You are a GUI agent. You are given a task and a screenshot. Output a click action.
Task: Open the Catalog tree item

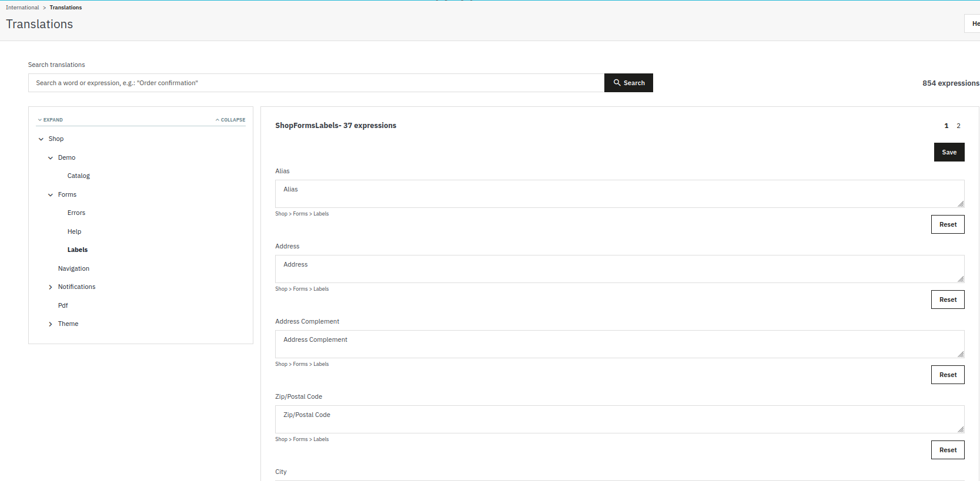coord(79,176)
